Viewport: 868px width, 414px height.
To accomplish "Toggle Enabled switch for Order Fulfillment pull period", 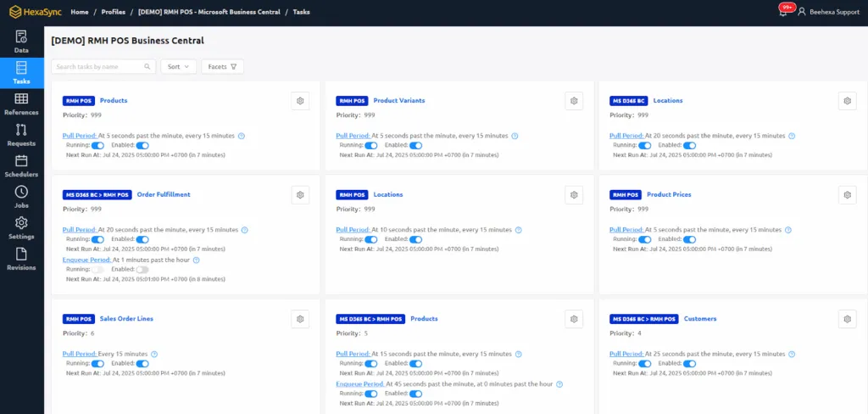I will tap(142, 240).
